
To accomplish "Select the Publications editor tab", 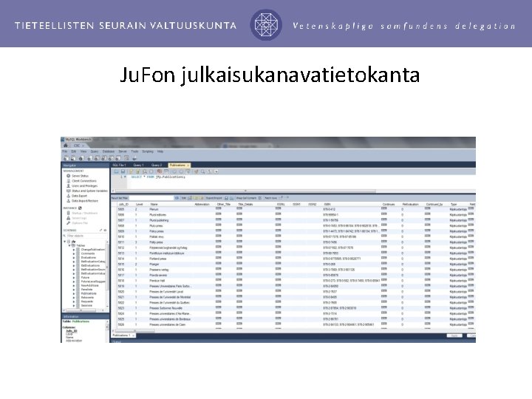I will click(x=178, y=165).
